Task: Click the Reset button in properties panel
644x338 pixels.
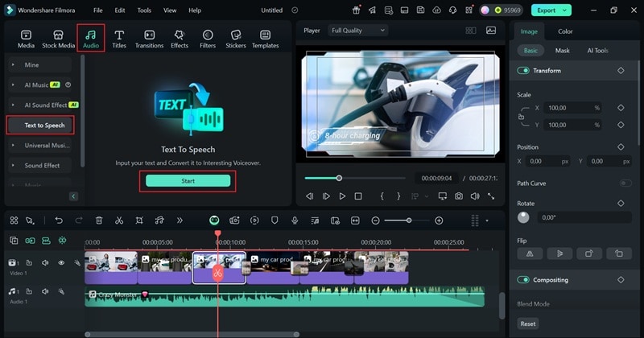Action: click(x=528, y=324)
